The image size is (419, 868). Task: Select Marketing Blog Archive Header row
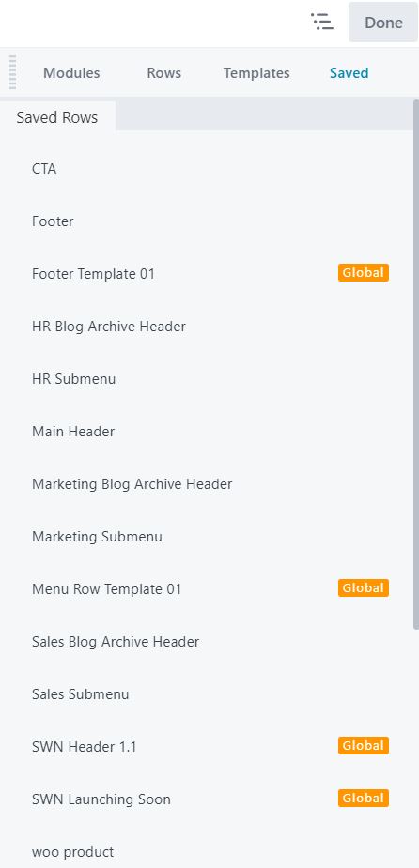pos(206,484)
